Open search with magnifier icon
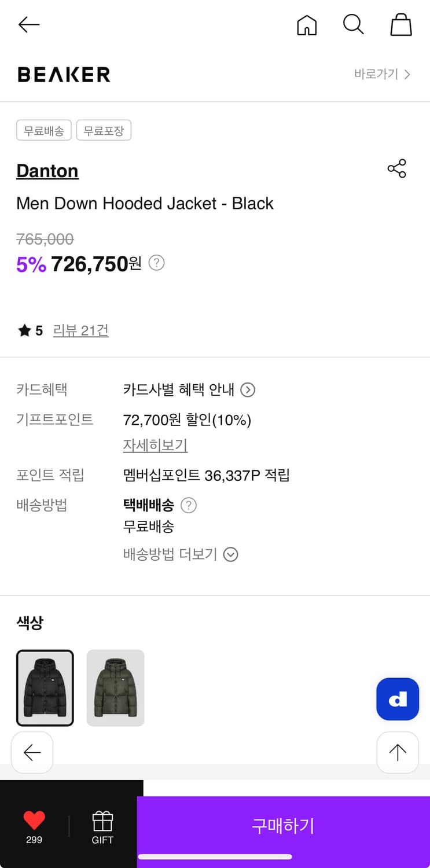Image resolution: width=430 pixels, height=868 pixels. click(353, 25)
